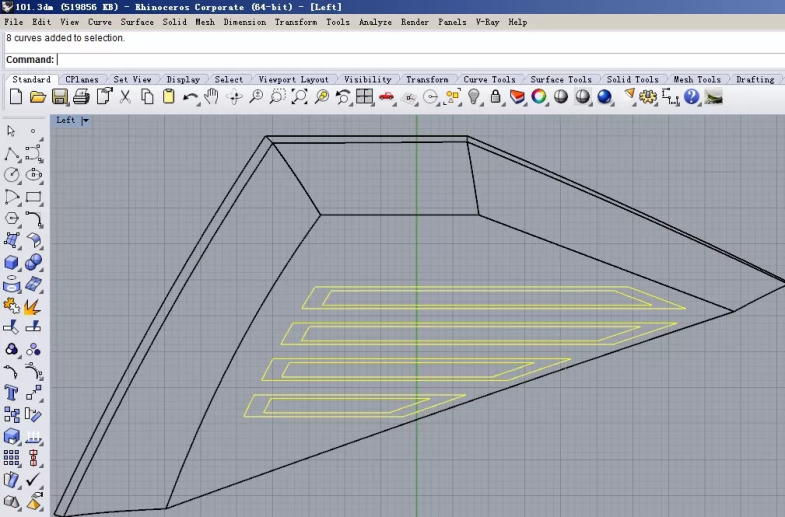Toggle the Hide objects light bulb
785x517 pixels.
coord(475,97)
